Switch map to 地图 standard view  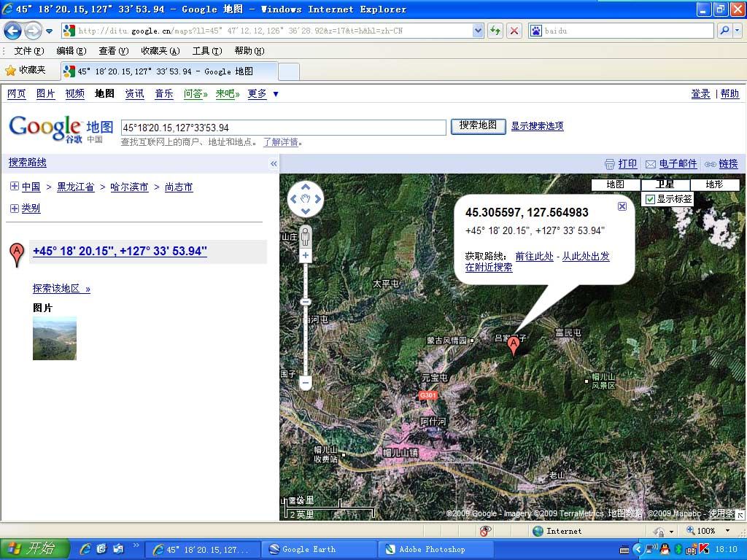pyautogui.click(x=616, y=184)
